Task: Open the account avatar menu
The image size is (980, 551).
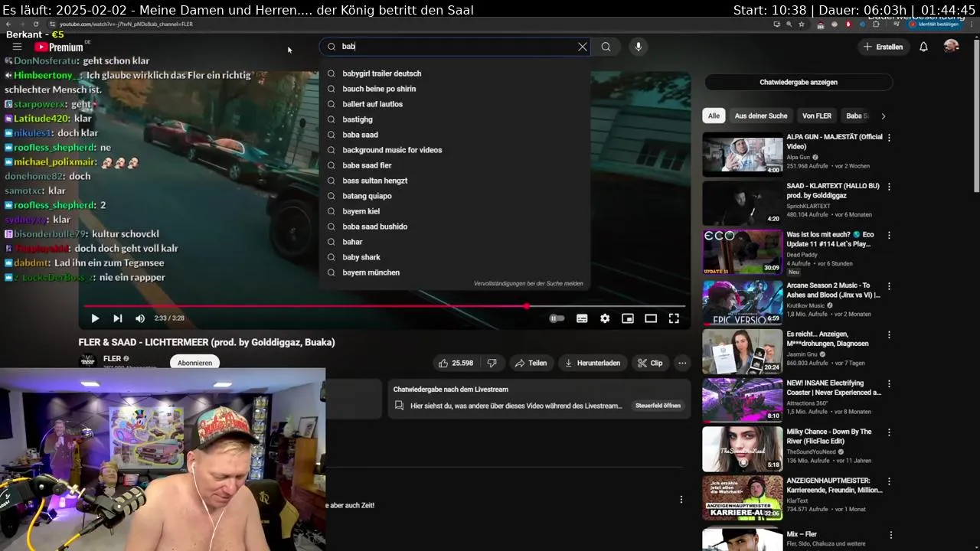Action: [951, 47]
